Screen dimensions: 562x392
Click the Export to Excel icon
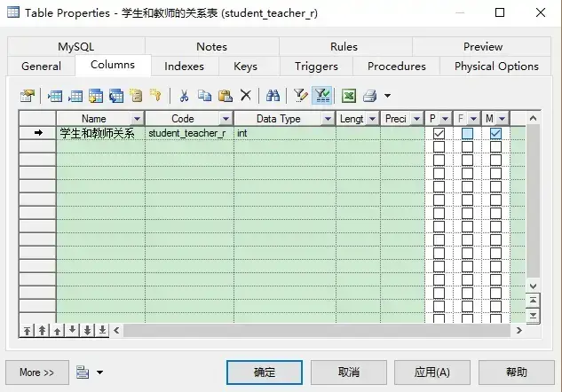(349, 96)
